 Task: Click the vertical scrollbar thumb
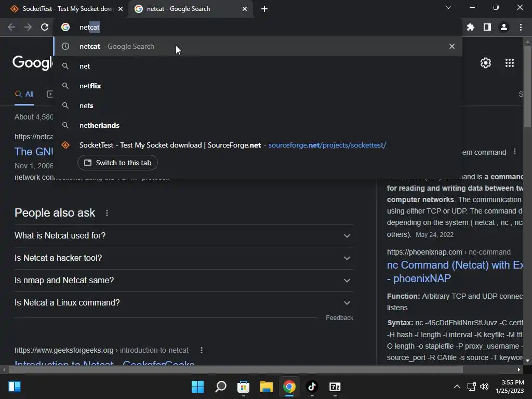pyautogui.click(x=527, y=86)
